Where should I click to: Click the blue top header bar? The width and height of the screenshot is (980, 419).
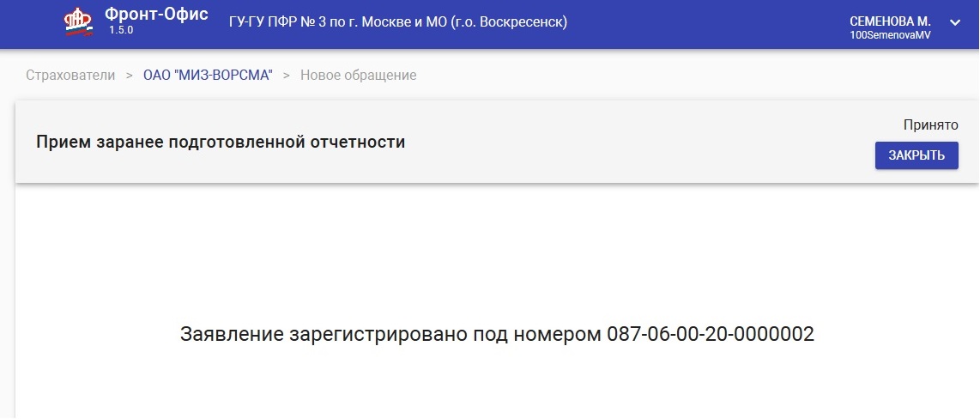[490, 24]
